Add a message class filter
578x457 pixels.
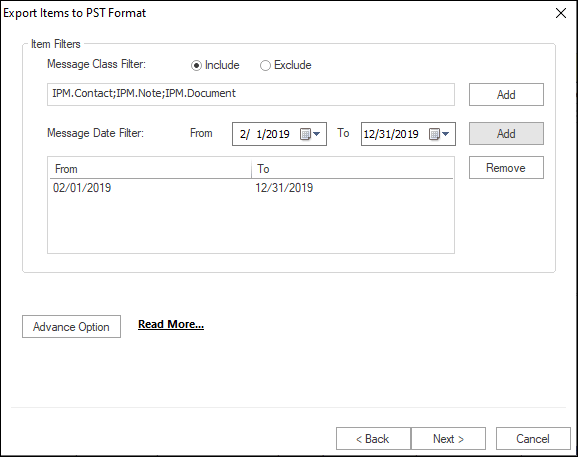[506, 95]
